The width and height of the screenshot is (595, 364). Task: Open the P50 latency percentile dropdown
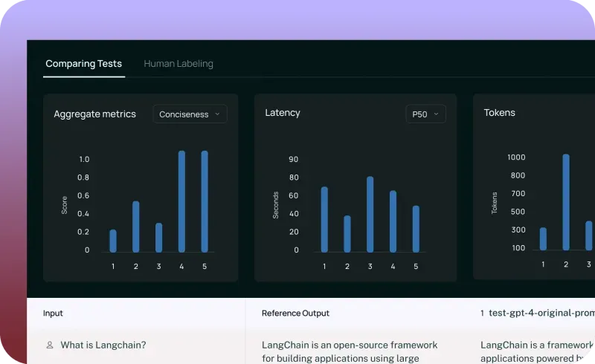425,114
